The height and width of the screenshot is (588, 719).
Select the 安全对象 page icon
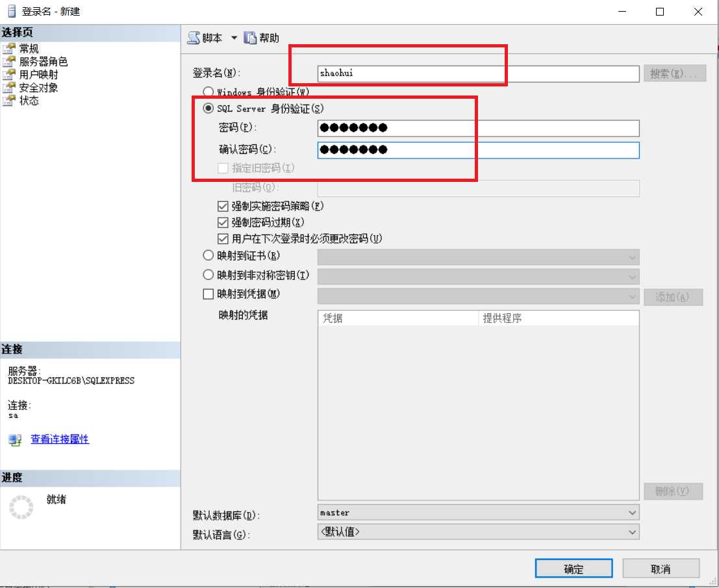point(8,88)
